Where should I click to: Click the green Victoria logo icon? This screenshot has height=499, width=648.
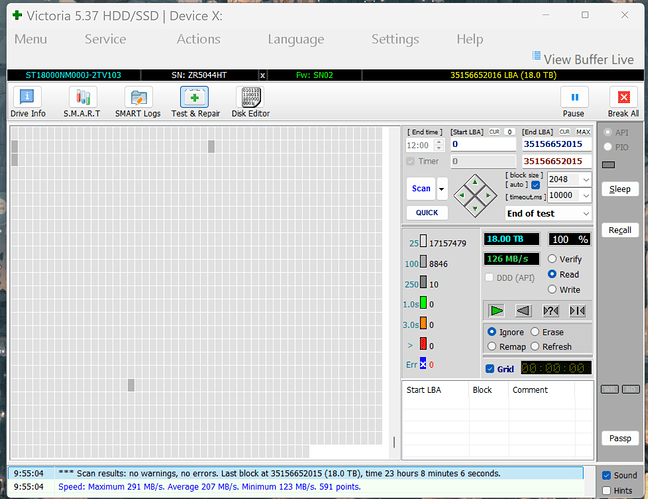[17, 16]
